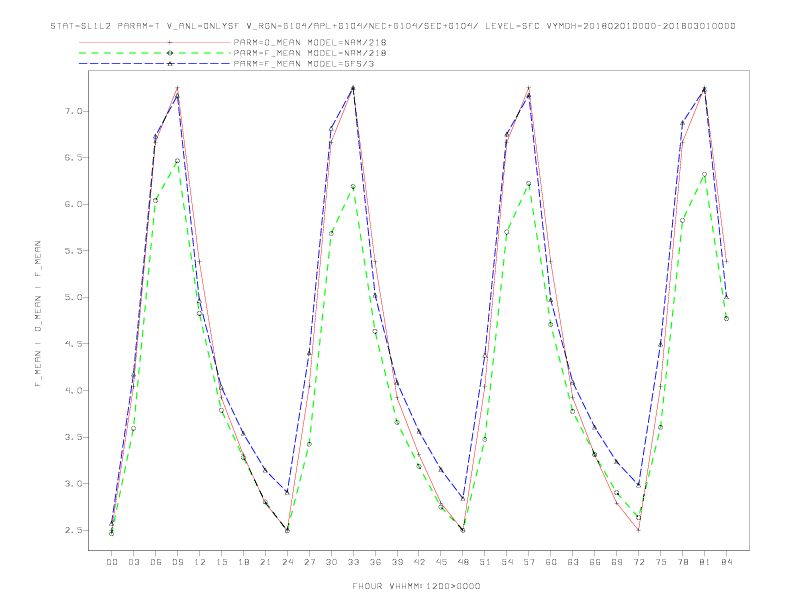Click forecast hour label 72 on x-axis
The width and height of the screenshot is (792, 612).
(639, 562)
